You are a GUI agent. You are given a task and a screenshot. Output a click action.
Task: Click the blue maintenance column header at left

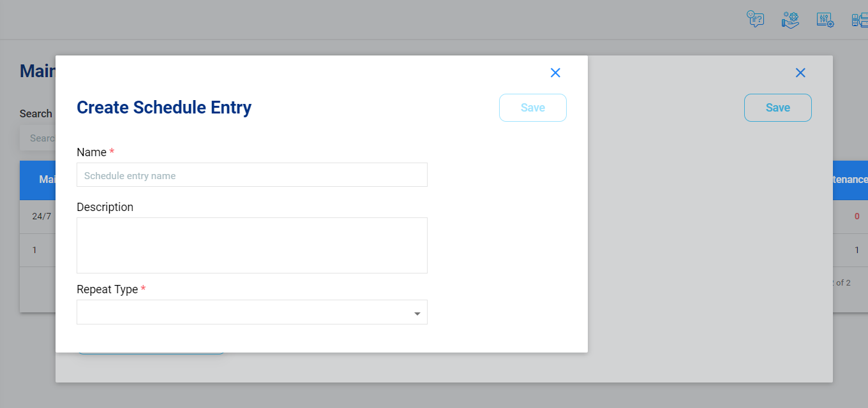click(x=38, y=180)
